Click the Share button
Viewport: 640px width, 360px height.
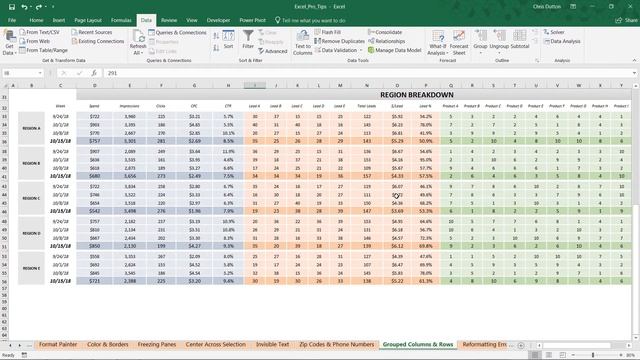point(627,20)
